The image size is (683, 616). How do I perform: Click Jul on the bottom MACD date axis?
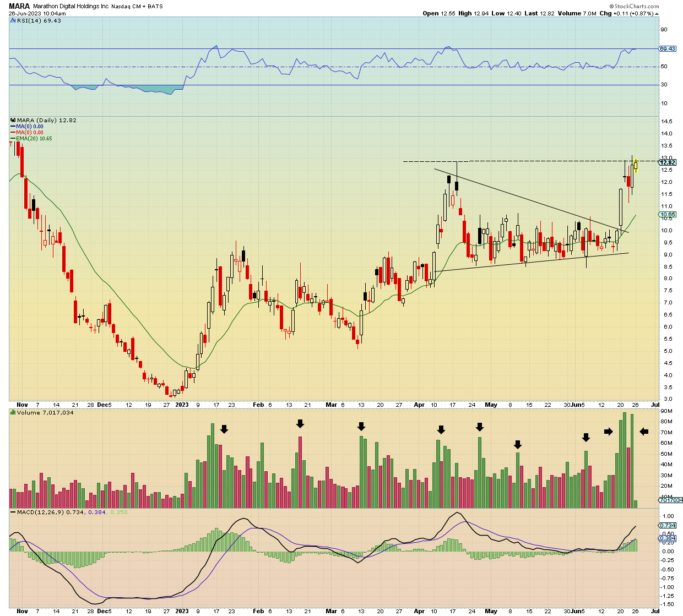pos(655,611)
